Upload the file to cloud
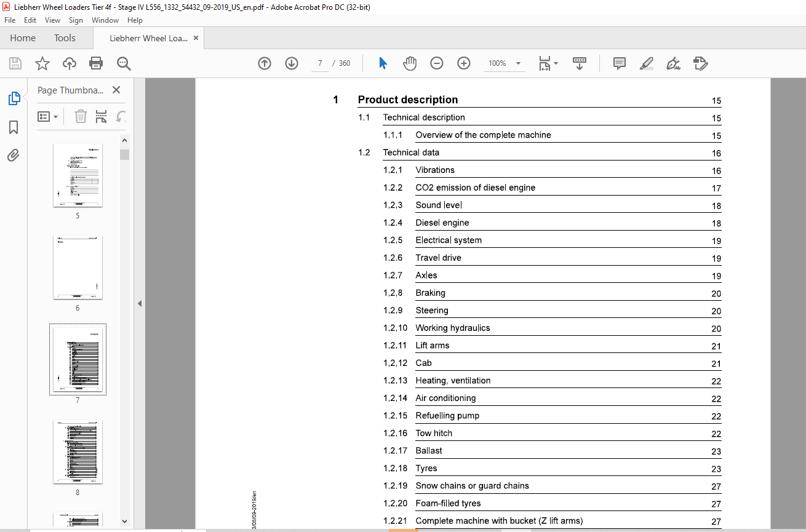 click(x=70, y=63)
